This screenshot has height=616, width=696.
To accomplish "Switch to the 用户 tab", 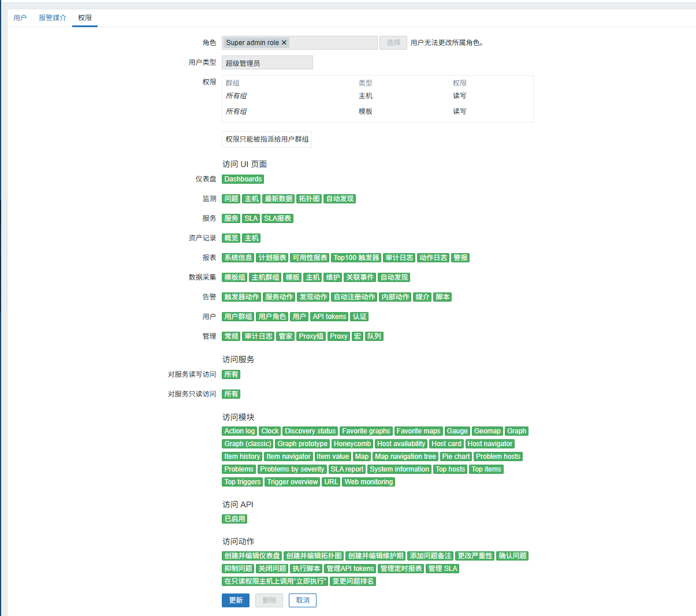I will coord(20,18).
